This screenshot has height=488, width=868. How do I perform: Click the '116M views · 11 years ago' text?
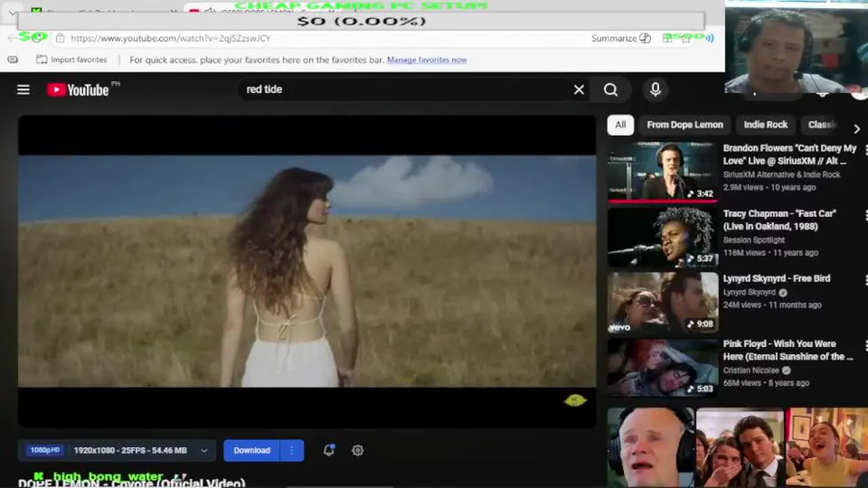tap(770, 253)
